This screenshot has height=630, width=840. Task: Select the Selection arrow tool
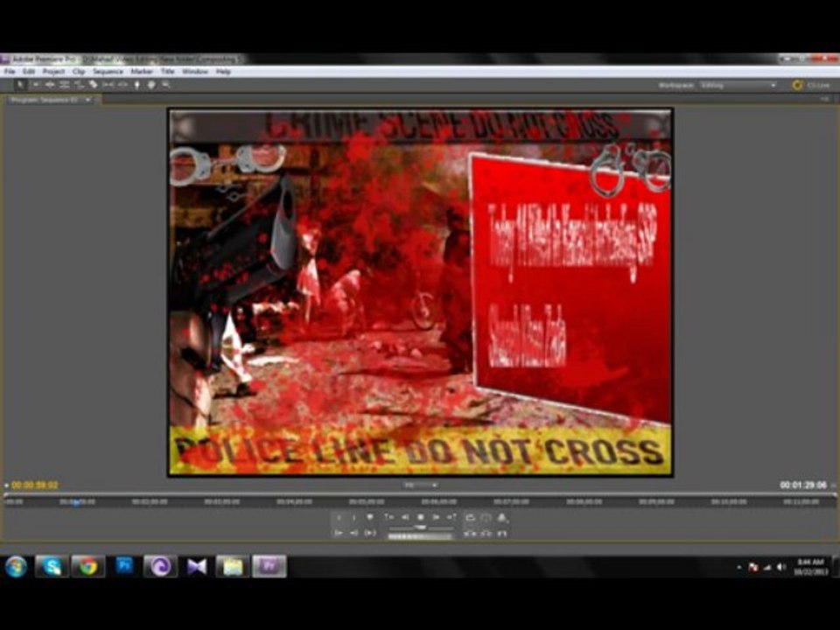(x=21, y=85)
